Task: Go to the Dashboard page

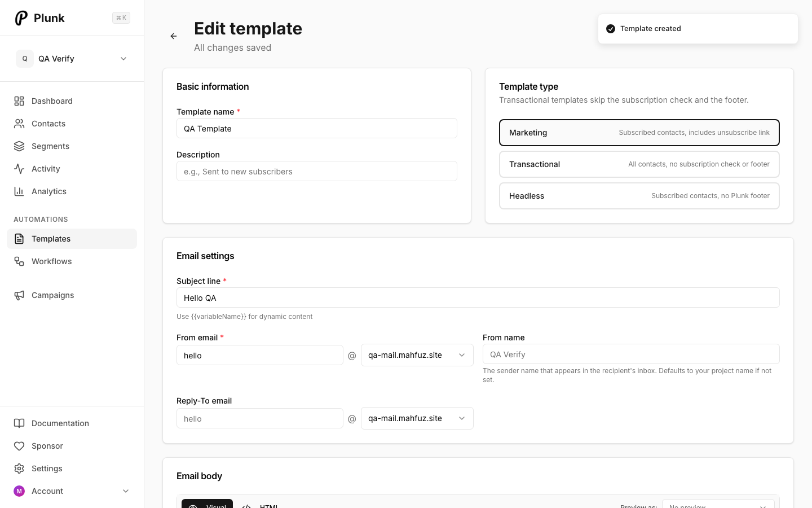Action: coord(72,101)
